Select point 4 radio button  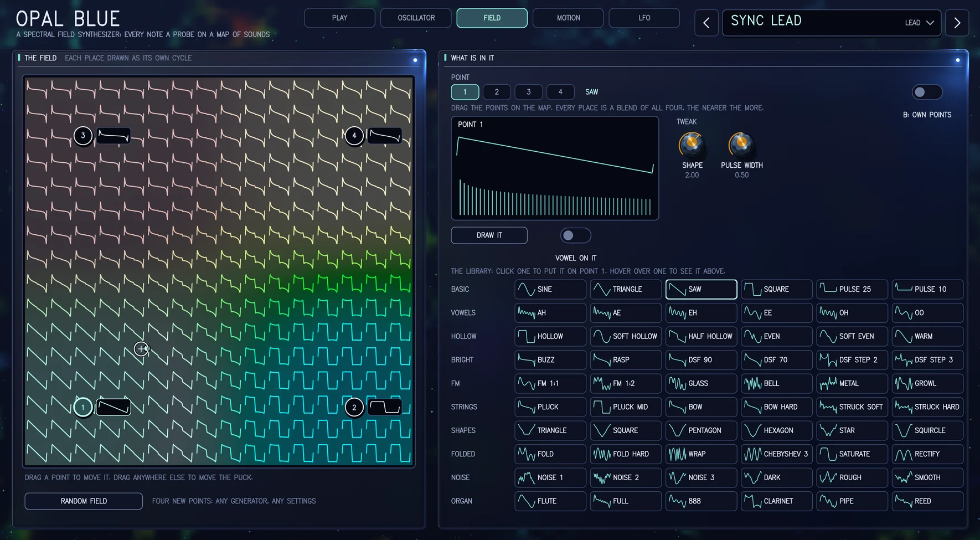click(560, 92)
